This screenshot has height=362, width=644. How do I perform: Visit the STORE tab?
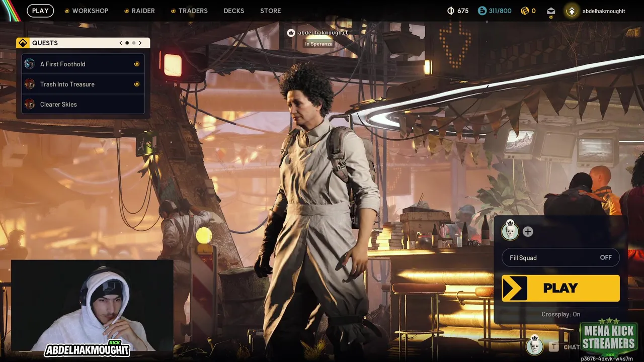click(271, 11)
